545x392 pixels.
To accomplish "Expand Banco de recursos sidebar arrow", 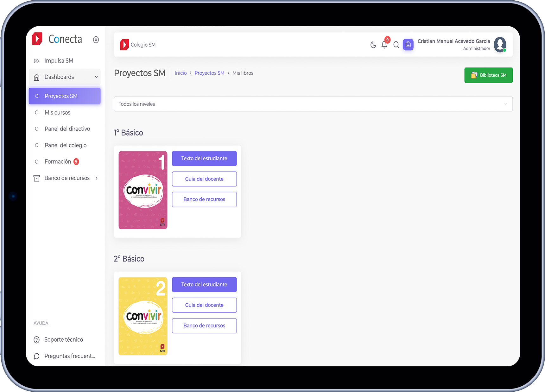I will pos(96,178).
